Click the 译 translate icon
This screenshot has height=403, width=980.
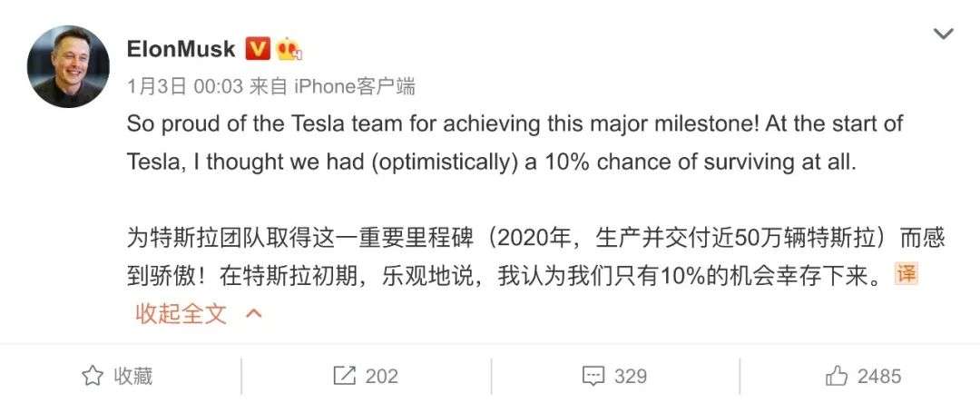point(906,273)
